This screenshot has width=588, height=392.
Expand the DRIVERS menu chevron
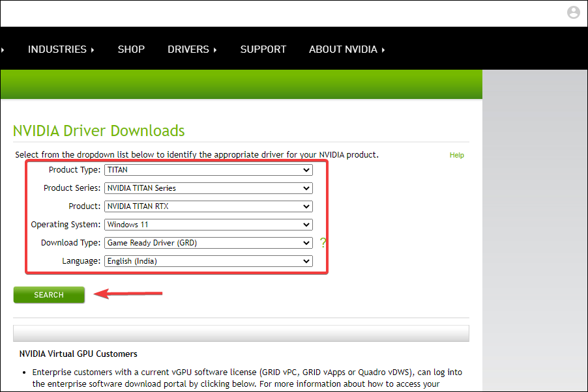coord(215,49)
